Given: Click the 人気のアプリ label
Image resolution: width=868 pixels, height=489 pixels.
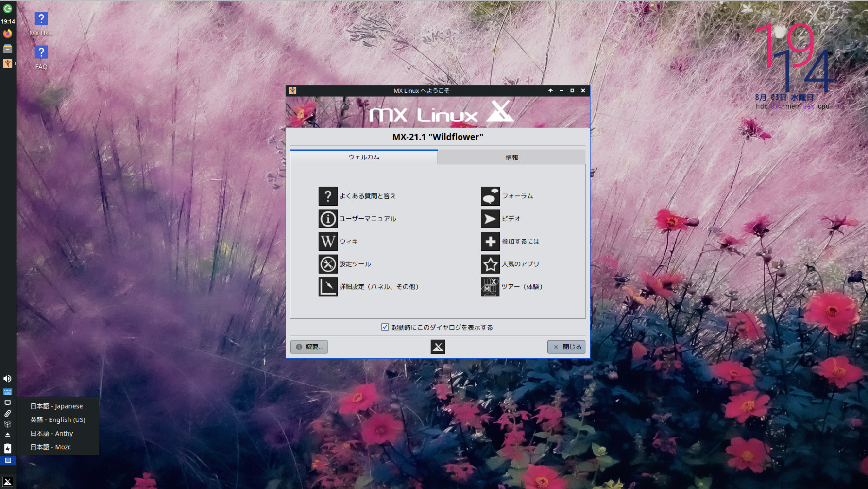Looking at the screenshot, I should pyautogui.click(x=520, y=264).
